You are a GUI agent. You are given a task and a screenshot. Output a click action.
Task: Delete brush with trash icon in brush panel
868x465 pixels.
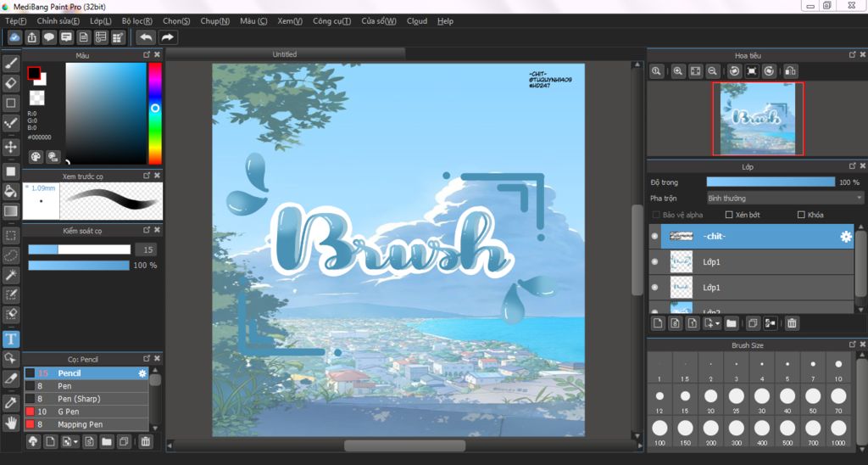pyautogui.click(x=146, y=442)
